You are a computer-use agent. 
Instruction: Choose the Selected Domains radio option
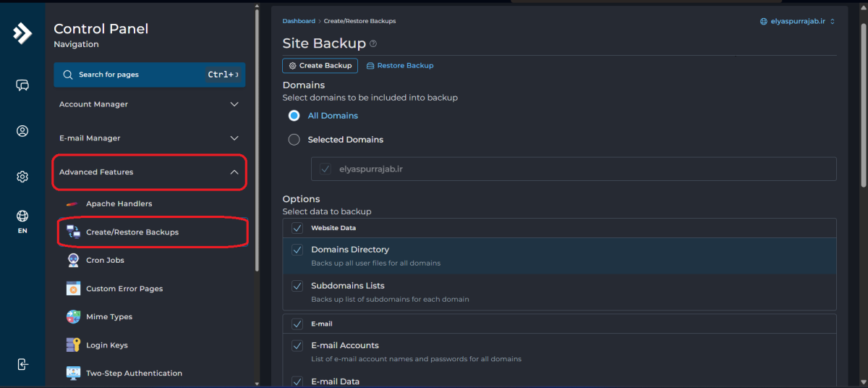(294, 140)
